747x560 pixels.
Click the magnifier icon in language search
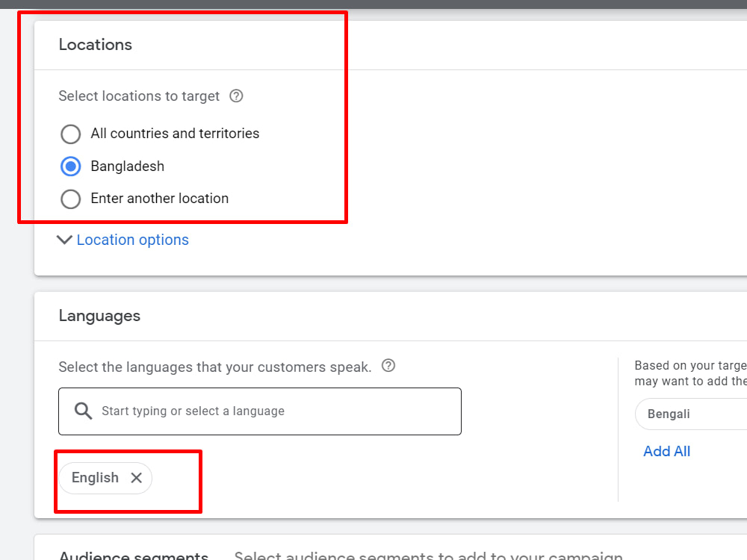(x=84, y=411)
